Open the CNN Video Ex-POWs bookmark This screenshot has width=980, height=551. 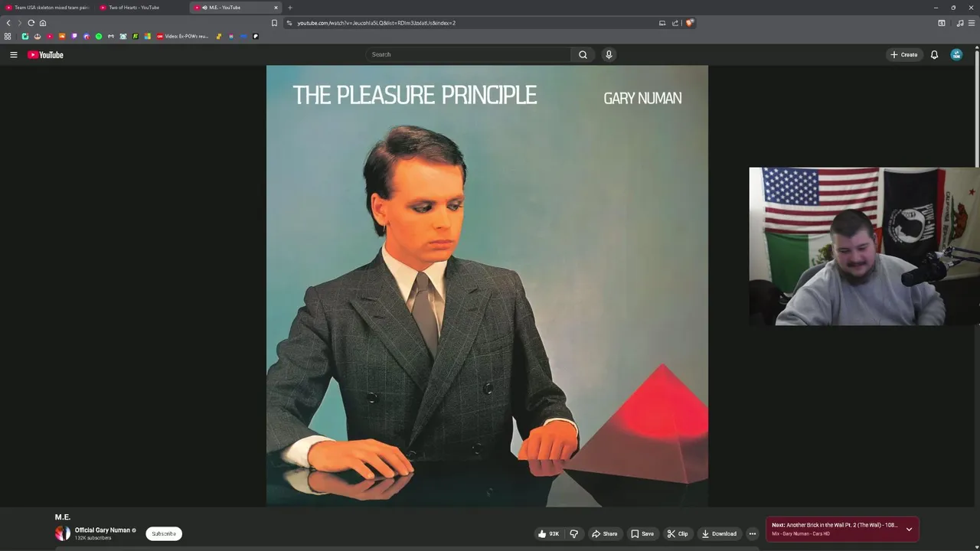pyautogui.click(x=183, y=36)
